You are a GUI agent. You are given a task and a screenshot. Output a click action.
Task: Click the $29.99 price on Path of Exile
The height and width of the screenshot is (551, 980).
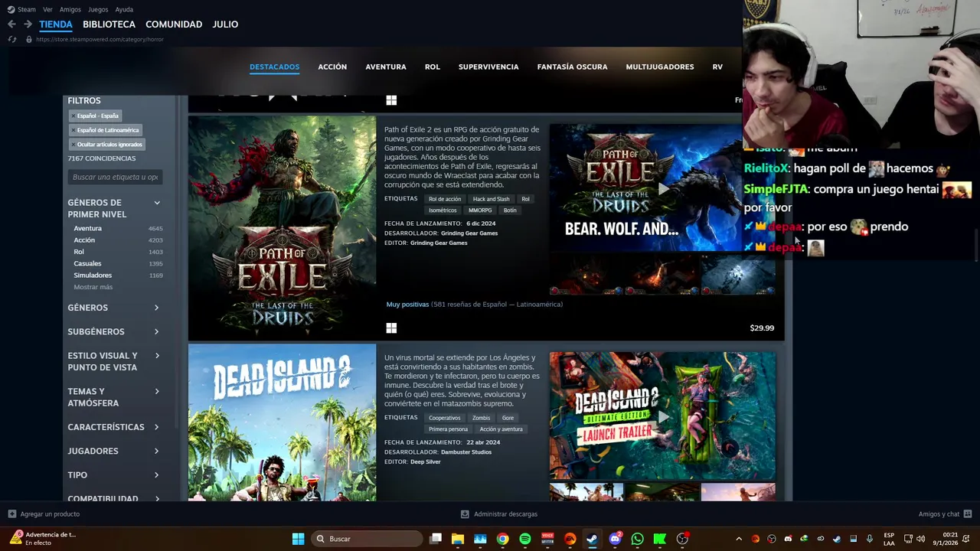coord(762,328)
